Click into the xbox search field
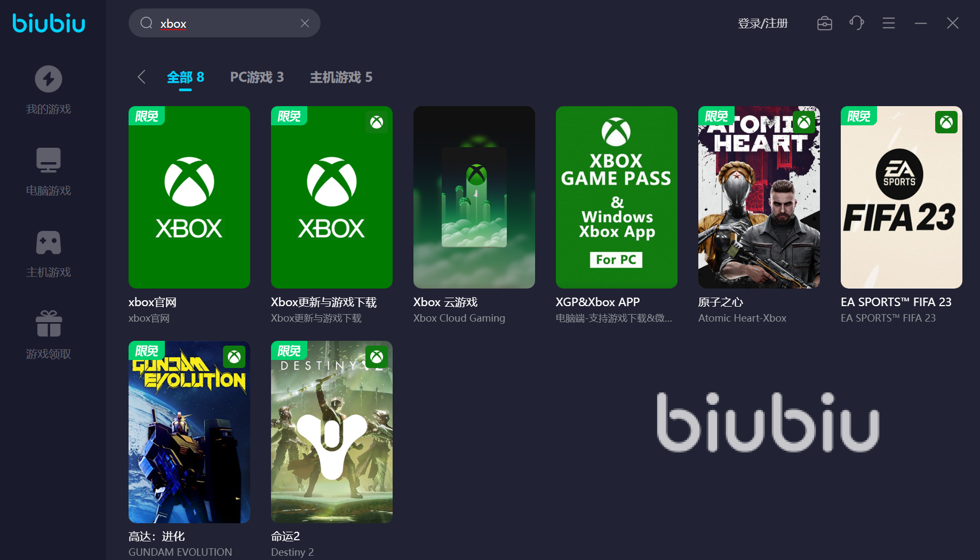This screenshot has height=560, width=980. [225, 23]
